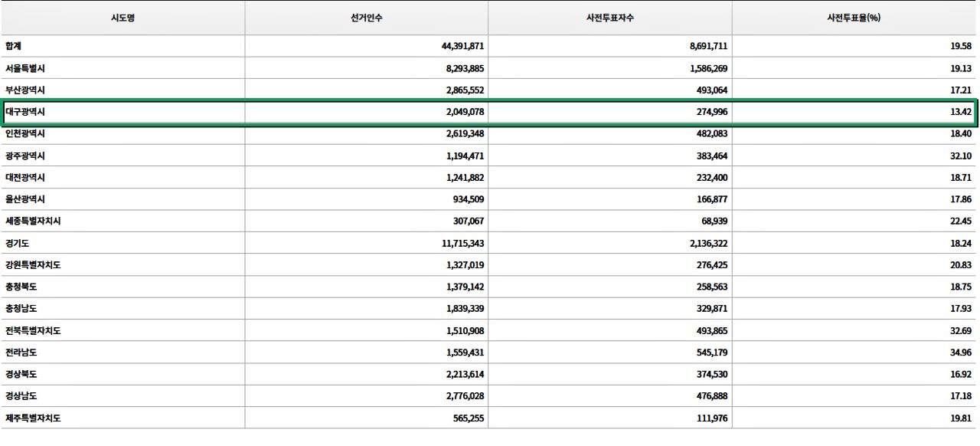980x446 pixels.
Task: Click 대전광역시 early voters count 232,400
Action: 711,177
